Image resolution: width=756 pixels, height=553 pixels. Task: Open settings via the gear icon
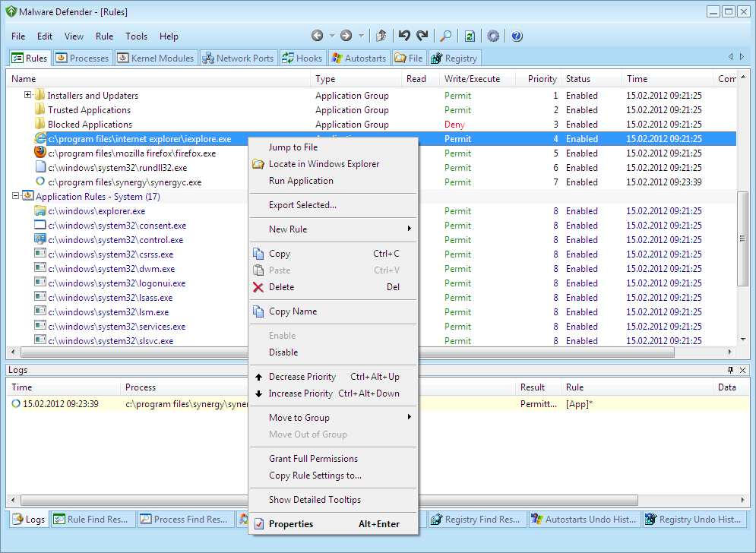493,36
